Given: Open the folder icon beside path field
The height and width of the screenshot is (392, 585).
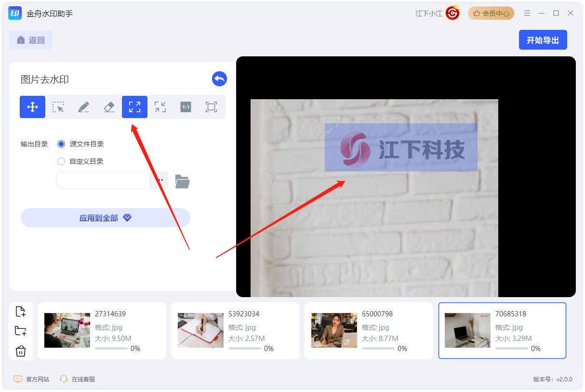Looking at the screenshot, I should [182, 181].
